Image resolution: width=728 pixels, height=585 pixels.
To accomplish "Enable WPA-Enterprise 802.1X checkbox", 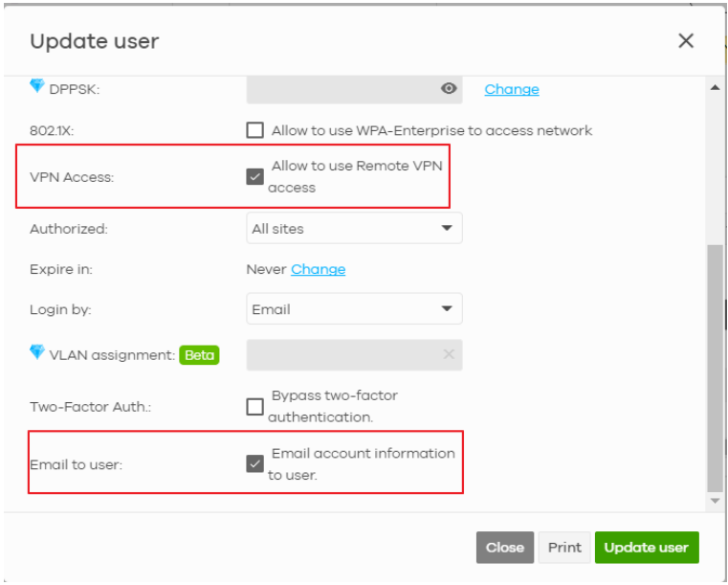I will pyautogui.click(x=254, y=131).
